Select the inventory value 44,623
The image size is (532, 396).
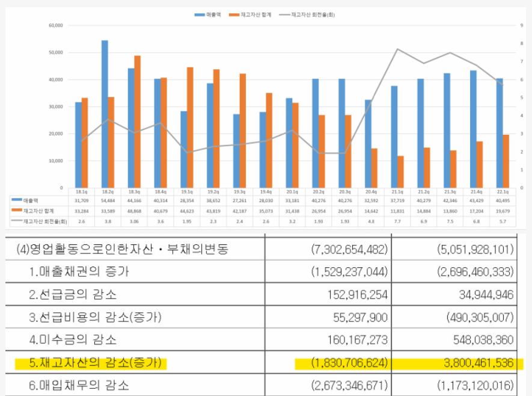[x=187, y=211]
